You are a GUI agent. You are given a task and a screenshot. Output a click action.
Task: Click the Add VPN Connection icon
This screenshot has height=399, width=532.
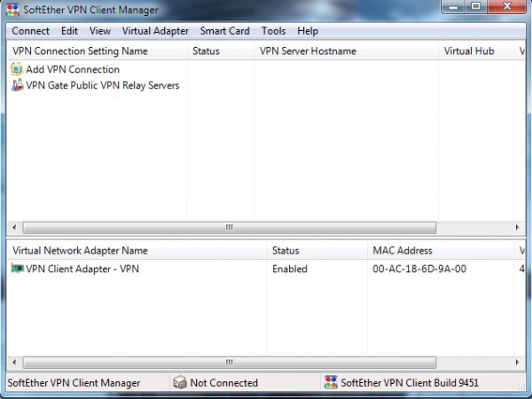[17, 69]
